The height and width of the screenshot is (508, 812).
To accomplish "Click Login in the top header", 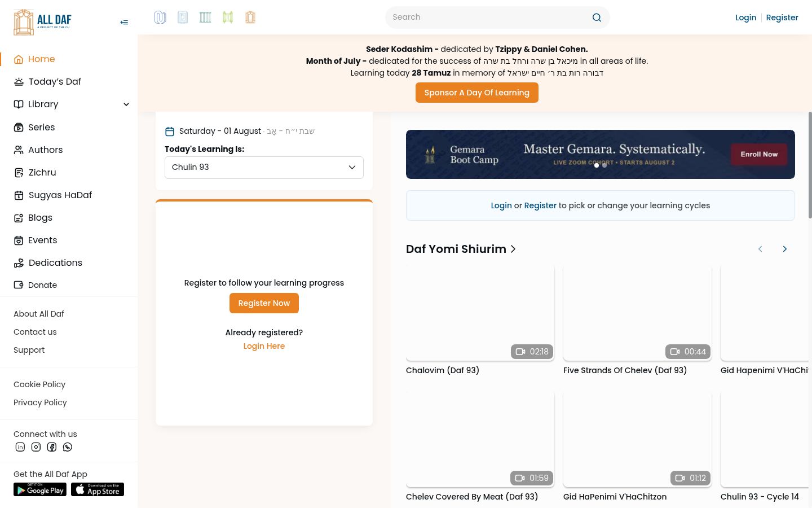I will point(745,17).
